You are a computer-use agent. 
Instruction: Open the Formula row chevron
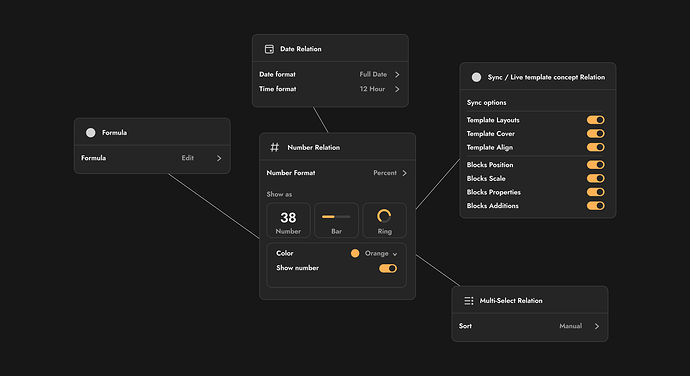(x=219, y=158)
